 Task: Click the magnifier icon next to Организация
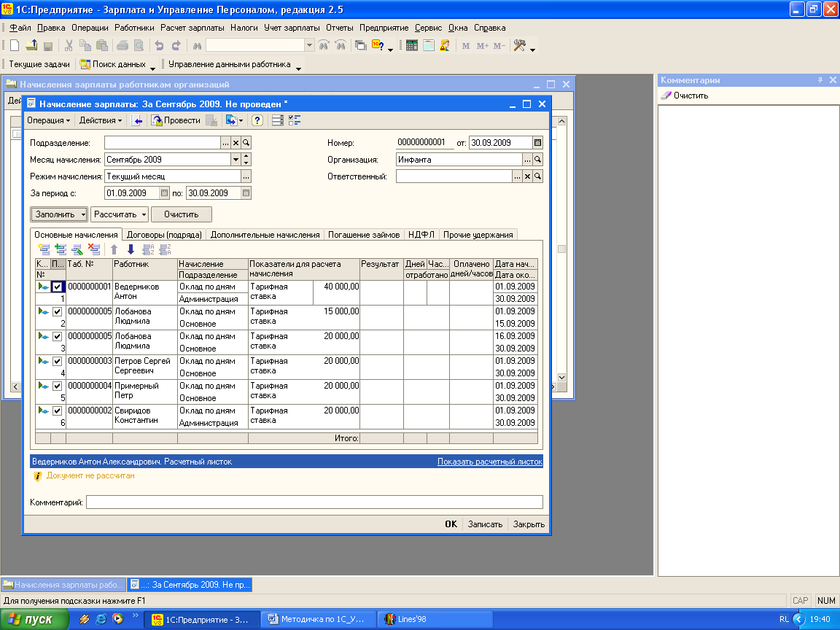[x=538, y=160]
